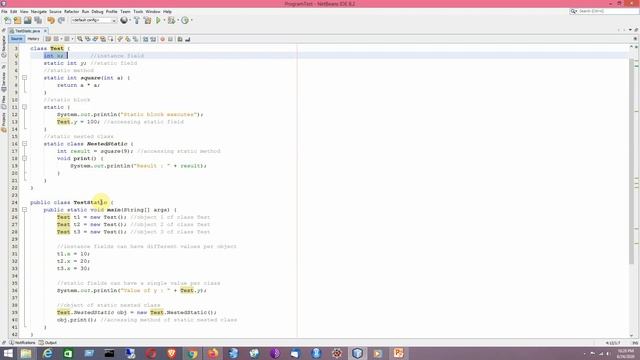Click the Debug Project toolbar icon

(171, 20)
